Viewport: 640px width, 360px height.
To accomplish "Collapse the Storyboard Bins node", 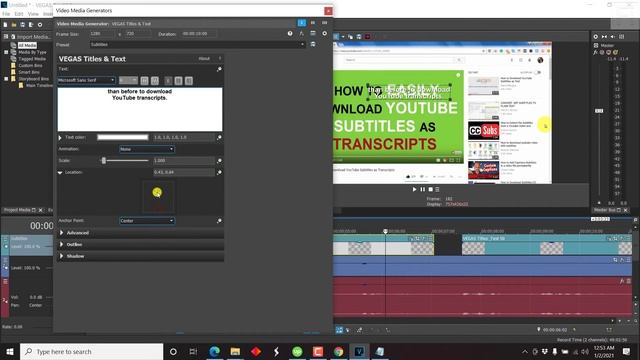I will pyautogui.click(x=6, y=78).
